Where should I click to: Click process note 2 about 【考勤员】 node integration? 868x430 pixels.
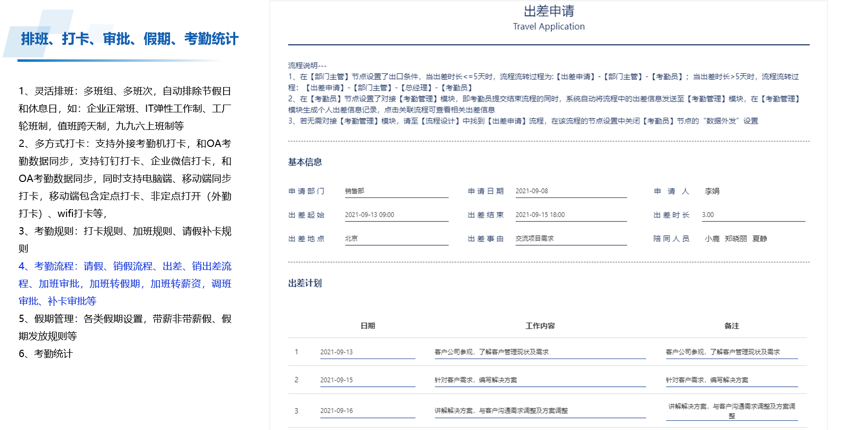(544, 105)
